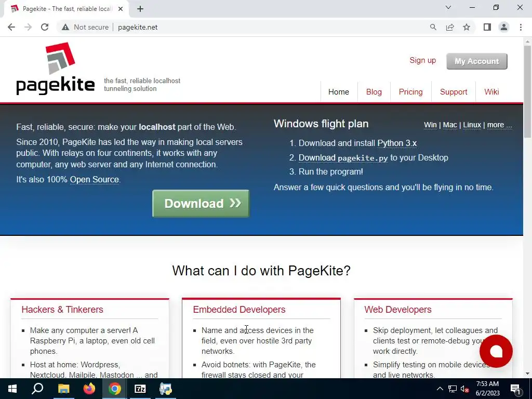This screenshot has height=399, width=532.
Task: Open the zoom magnifier icon in address bar
Action: coord(433,27)
